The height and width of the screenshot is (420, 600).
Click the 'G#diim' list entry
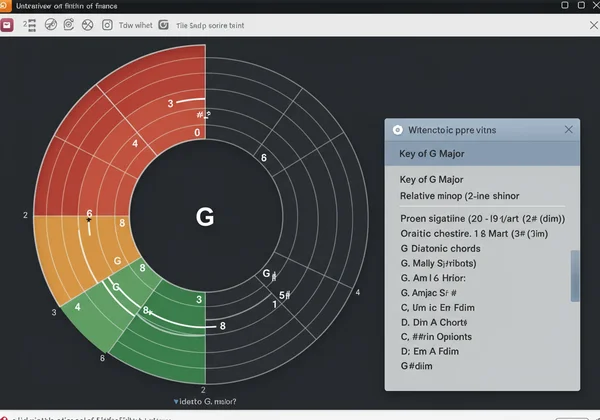[x=416, y=366]
